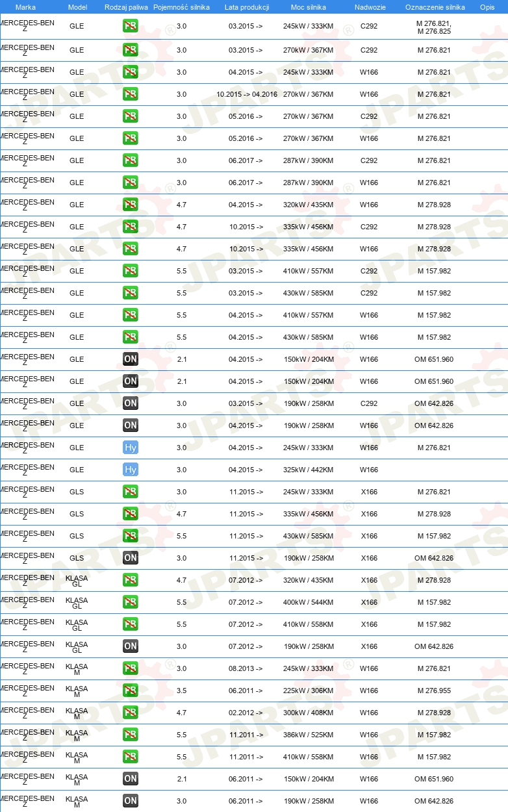Select production date 02.2012 ->
Image resolution: width=508 pixels, height=812 pixels.
coord(246,713)
